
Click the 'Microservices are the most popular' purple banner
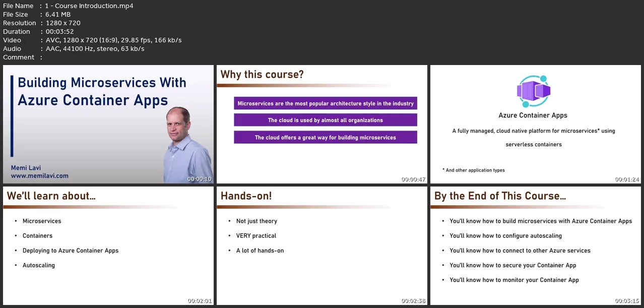pyautogui.click(x=326, y=103)
